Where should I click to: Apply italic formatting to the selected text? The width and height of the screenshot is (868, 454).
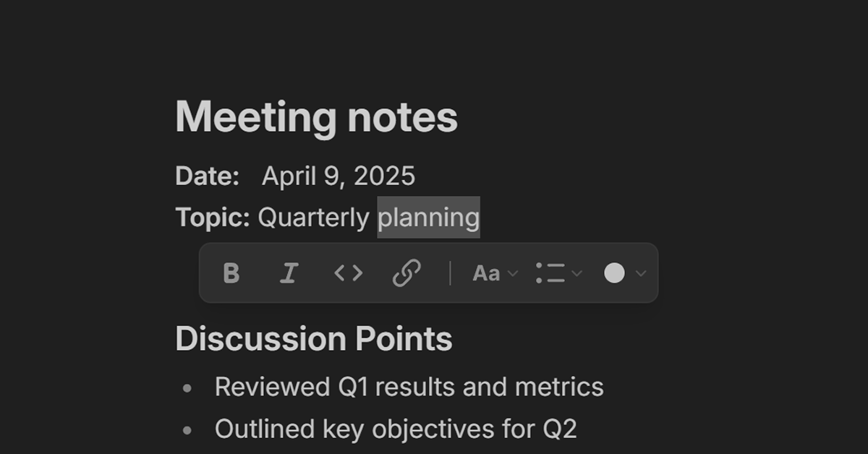coord(288,273)
